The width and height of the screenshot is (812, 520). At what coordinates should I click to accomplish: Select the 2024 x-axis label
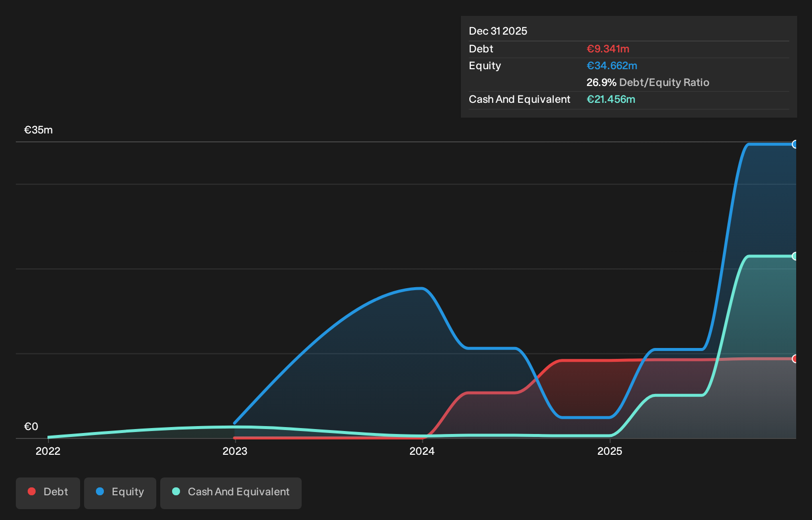(x=422, y=451)
